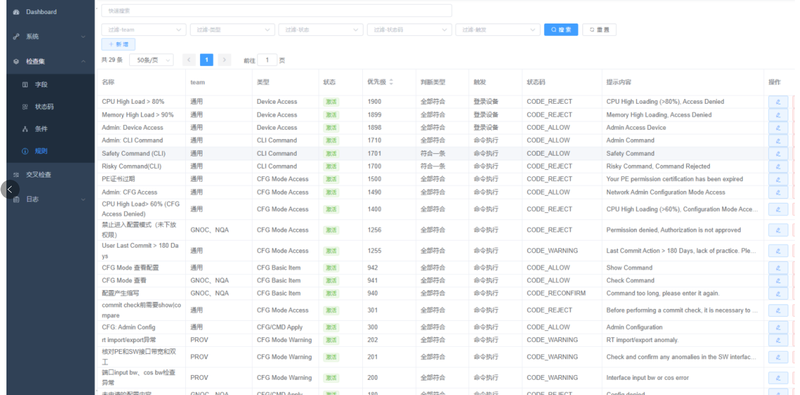This screenshot has width=800, height=395.
Task: Go to next page arrow
Action: 224,60
